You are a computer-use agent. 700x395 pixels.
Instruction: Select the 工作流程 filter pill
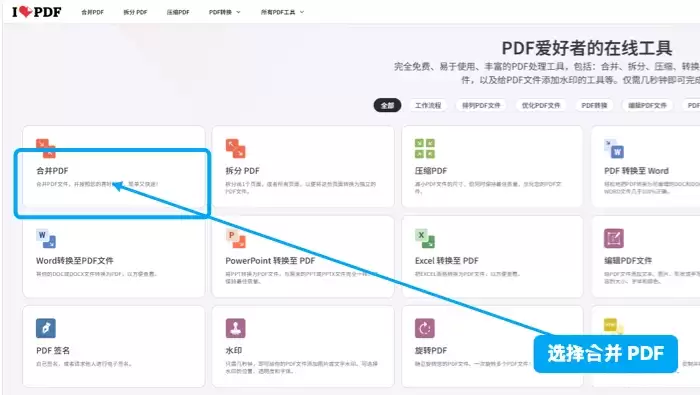428,105
